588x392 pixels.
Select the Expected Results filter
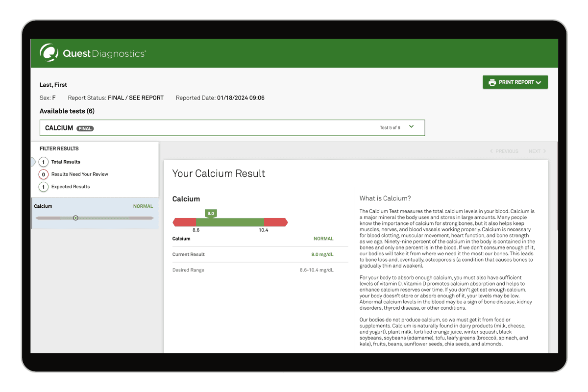click(x=70, y=187)
